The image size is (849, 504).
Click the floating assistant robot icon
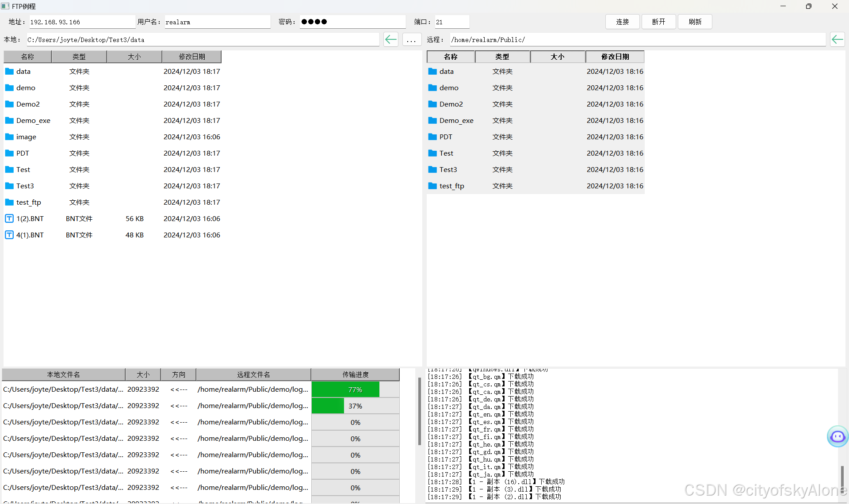tap(838, 437)
